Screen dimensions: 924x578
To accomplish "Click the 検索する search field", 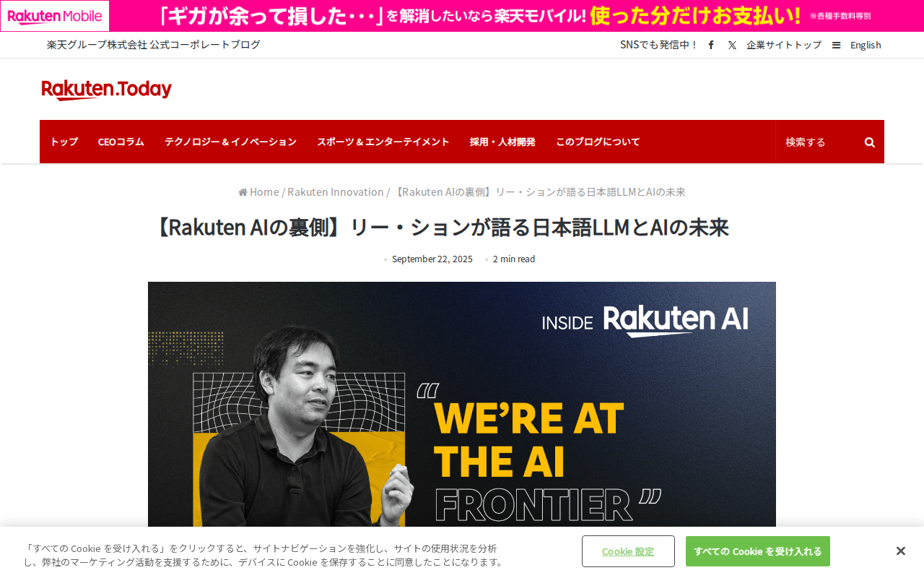I will [819, 142].
